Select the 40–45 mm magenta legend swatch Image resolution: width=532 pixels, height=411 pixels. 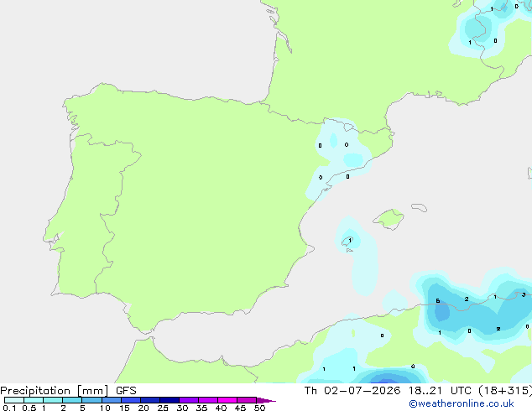[227, 400]
